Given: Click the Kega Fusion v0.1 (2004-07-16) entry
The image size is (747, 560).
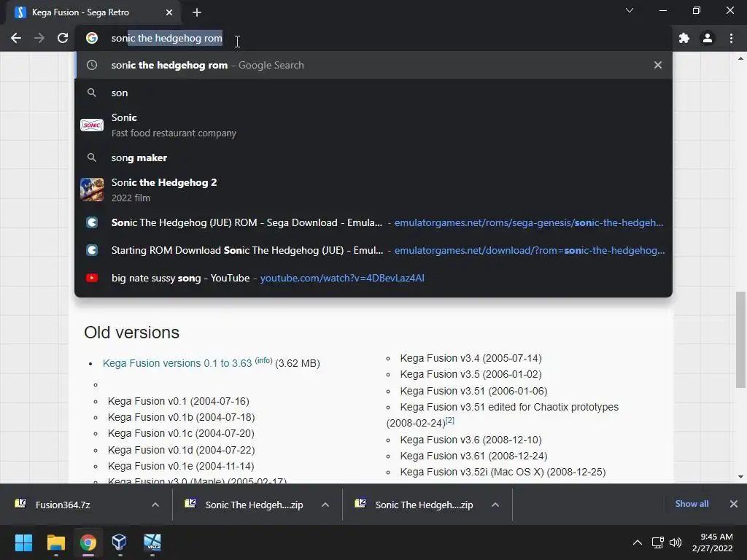Looking at the screenshot, I should pos(178,401).
